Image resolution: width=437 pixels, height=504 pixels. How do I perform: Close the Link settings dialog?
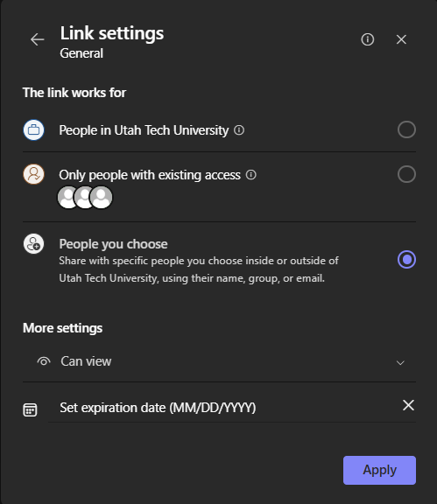401,39
